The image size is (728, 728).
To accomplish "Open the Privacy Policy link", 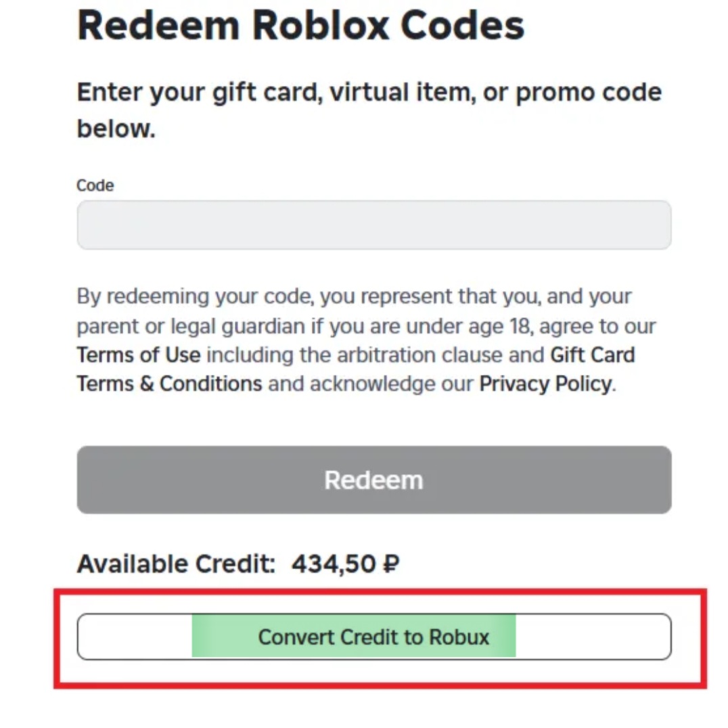I will (x=545, y=384).
